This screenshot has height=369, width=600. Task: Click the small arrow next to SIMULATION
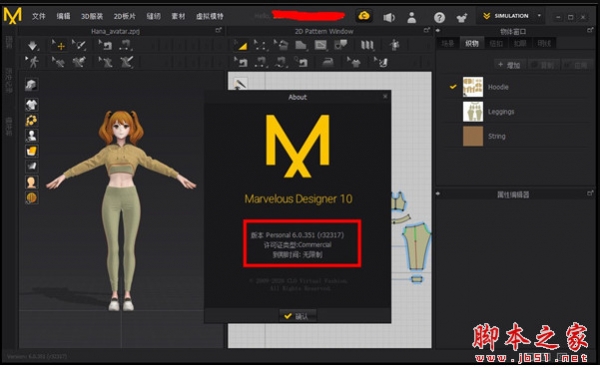tap(539, 16)
